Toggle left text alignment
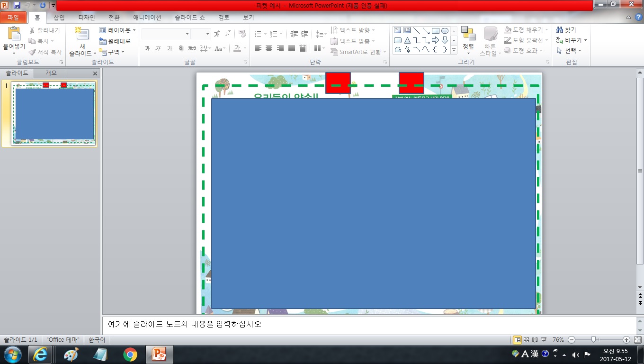 pos(258,48)
